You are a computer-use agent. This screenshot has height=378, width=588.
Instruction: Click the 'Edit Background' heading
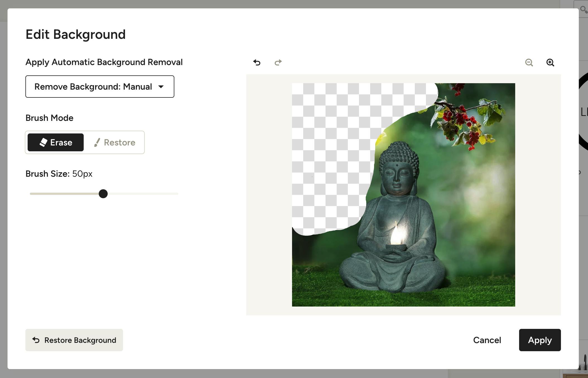pyautogui.click(x=76, y=35)
